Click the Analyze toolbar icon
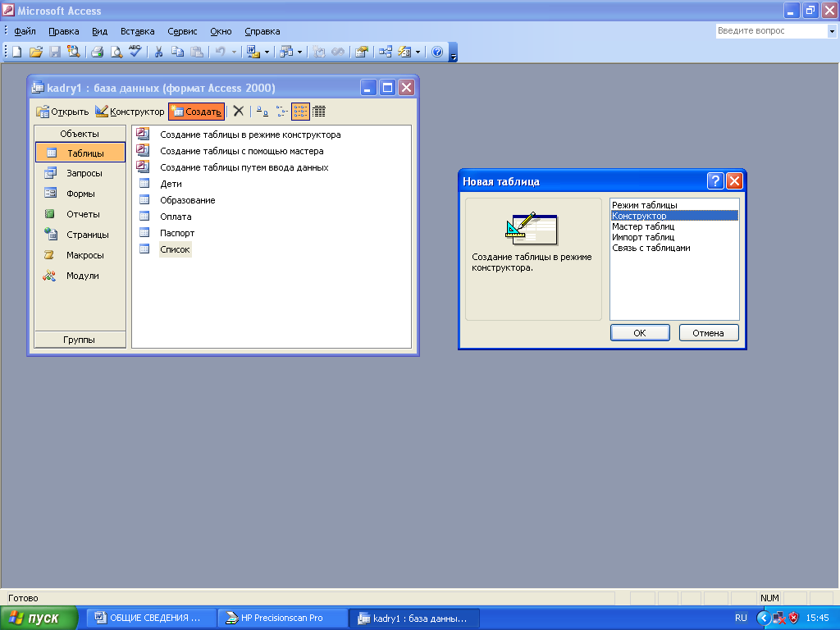The image size is (840, 630). point(286,52)
